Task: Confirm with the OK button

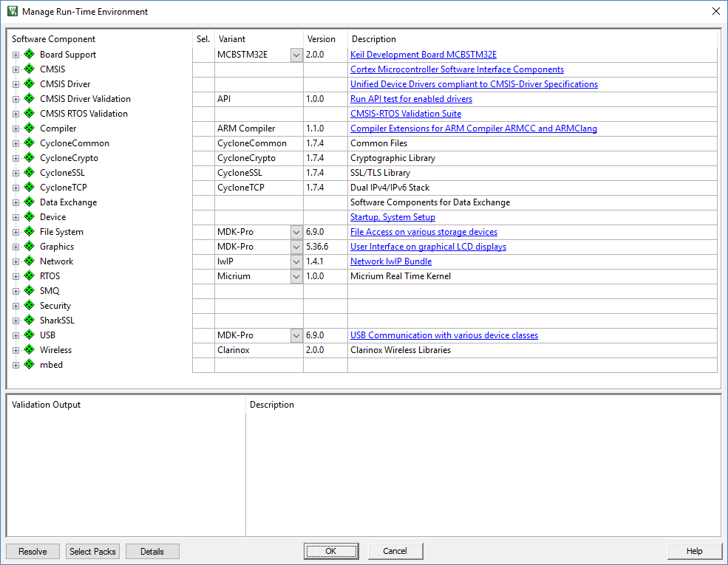Action: [330, 551]
